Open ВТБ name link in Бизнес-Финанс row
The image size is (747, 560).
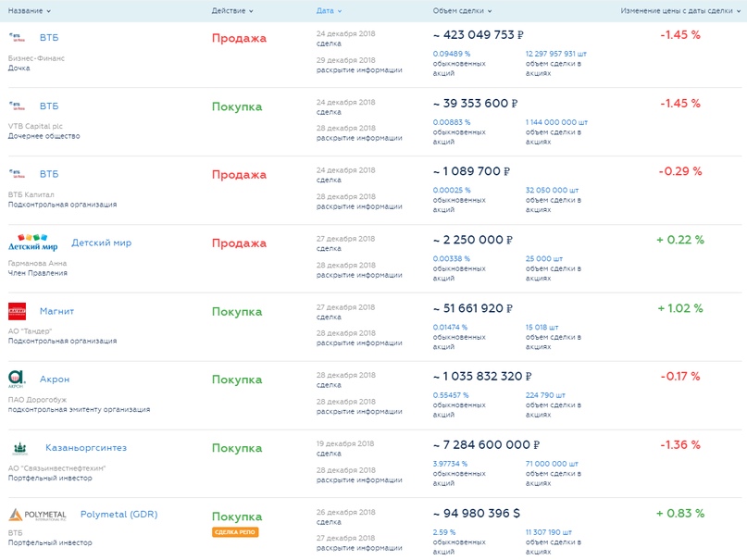49,38
